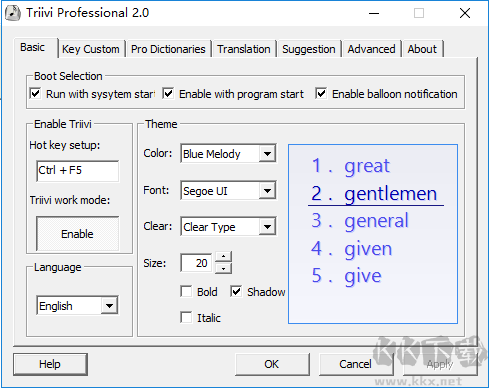Decrease font size with the down arrow
Viewport: 489px width, 388px height.
224,268
